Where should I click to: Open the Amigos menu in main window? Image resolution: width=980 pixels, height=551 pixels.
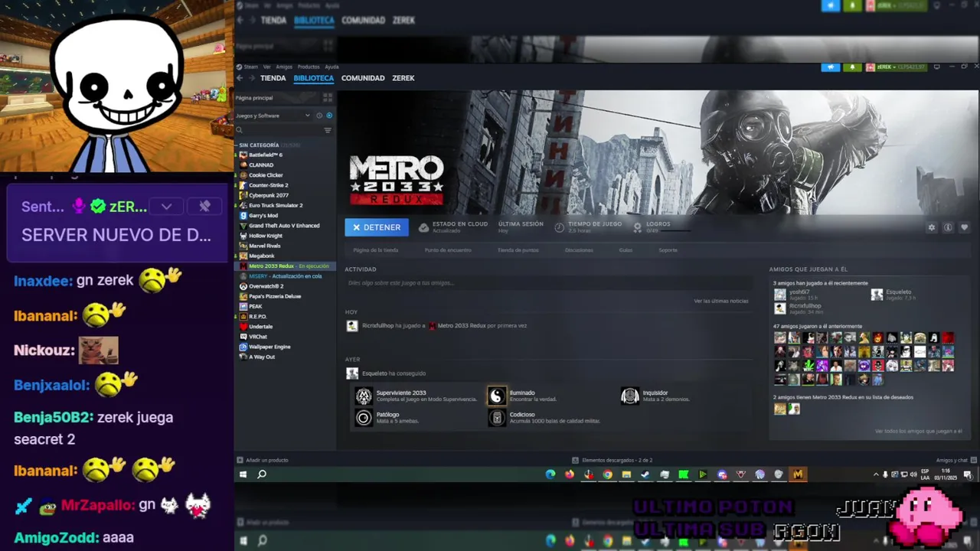[x=284, y=67]
